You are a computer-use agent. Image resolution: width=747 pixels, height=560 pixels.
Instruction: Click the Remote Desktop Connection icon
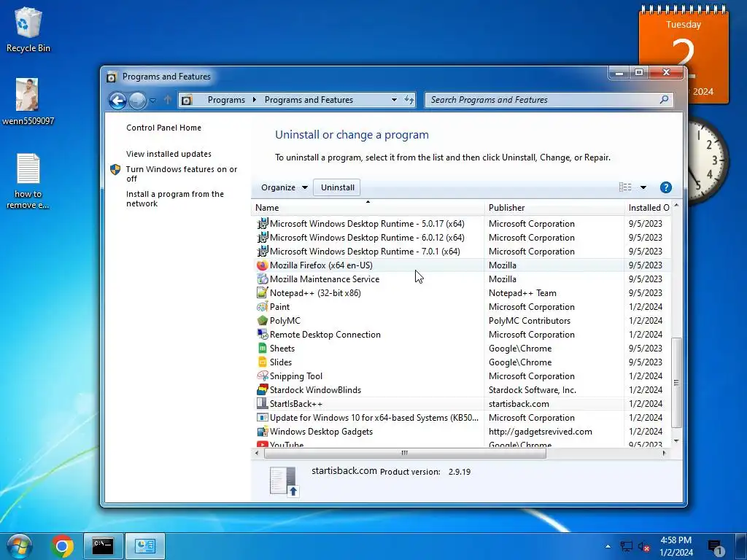coord(262,334)
